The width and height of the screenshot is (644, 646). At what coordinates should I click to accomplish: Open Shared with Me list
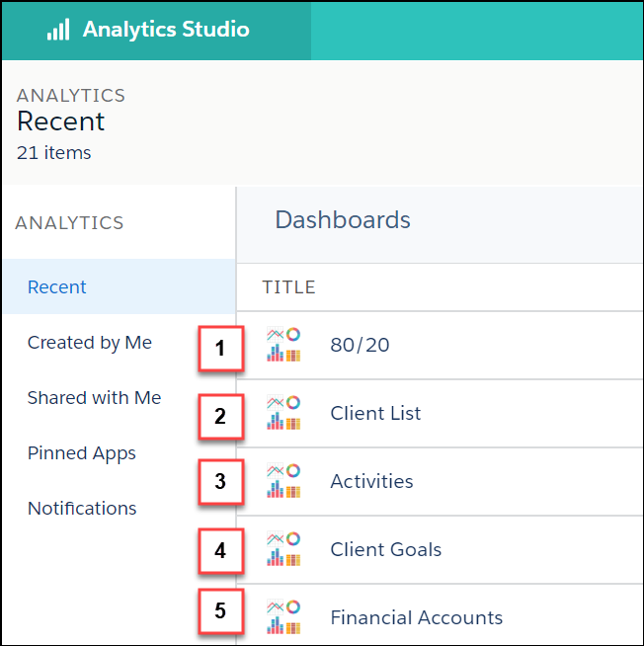[94, 397]
